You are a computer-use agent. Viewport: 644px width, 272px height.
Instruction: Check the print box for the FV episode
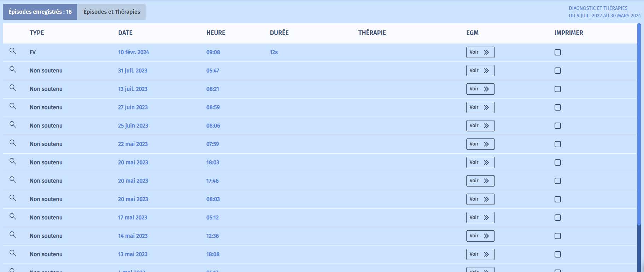click(x=558, y=52)
